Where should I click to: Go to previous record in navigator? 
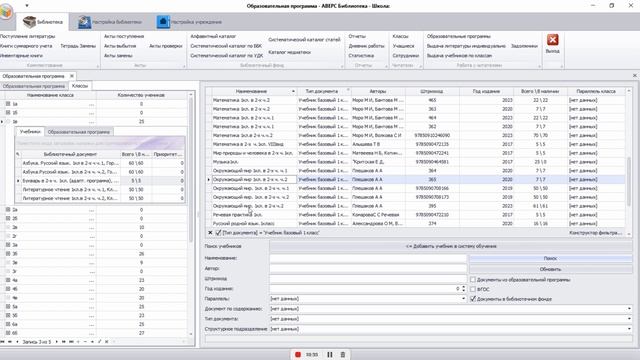click(18, 342)
